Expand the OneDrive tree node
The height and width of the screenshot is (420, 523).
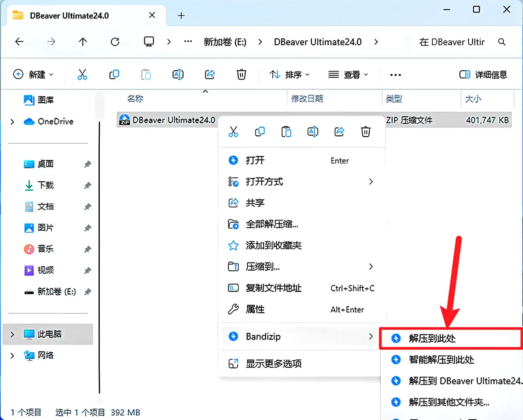[x=12, y=122]
